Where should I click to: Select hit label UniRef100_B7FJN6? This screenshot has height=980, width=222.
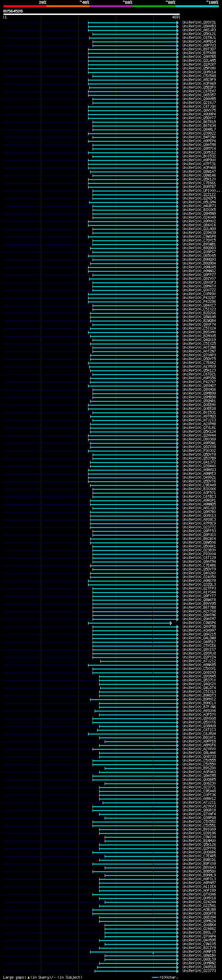coord(199,707)
